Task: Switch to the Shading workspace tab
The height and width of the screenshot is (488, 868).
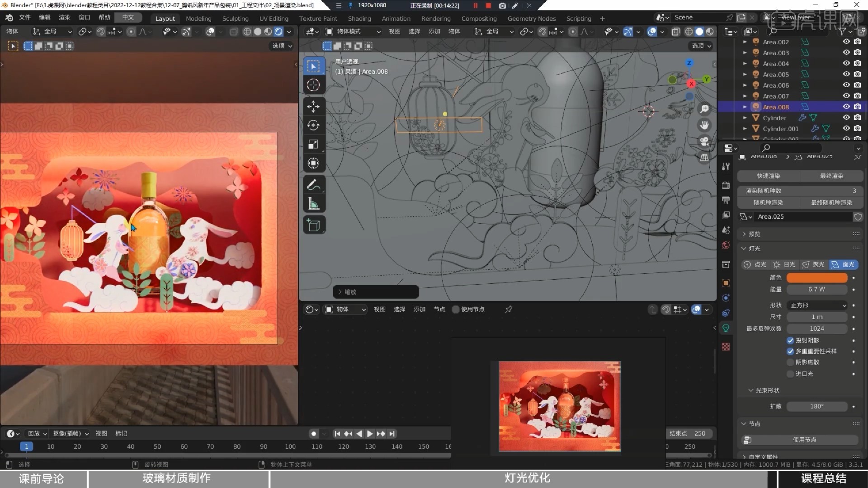Action: [359, 19]
